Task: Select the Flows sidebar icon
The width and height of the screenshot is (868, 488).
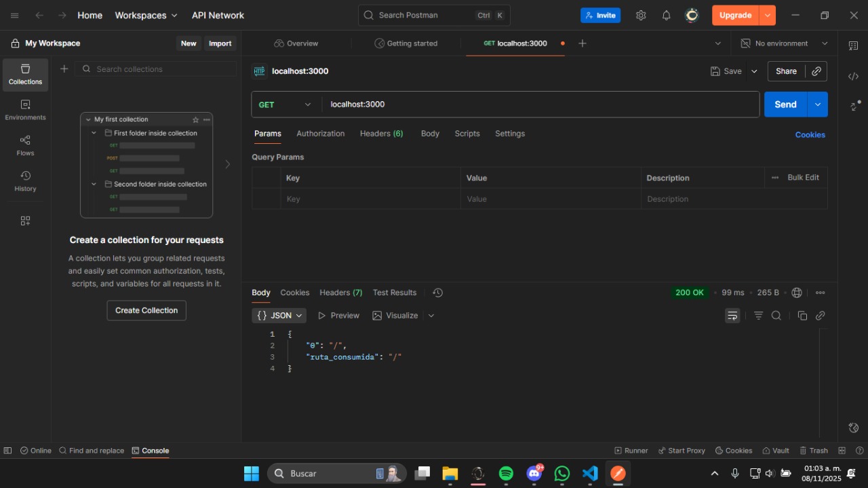Action: pyautogui.click(x=25, y=145)
